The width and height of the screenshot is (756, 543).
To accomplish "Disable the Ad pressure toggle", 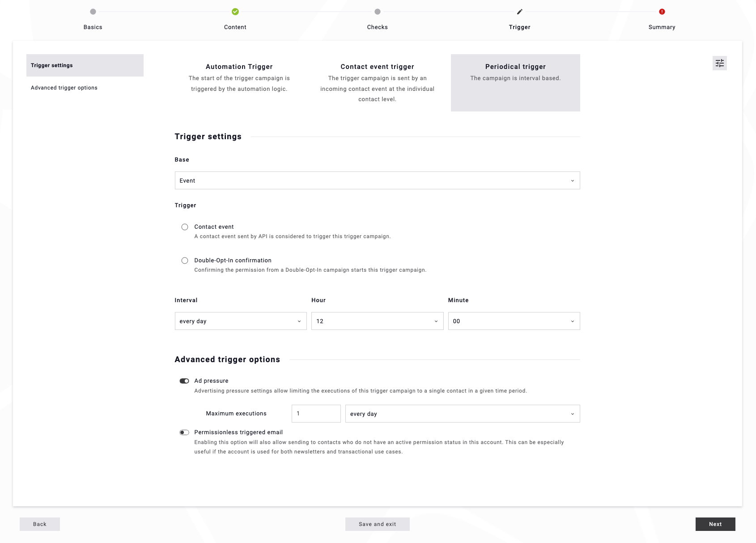I will pos(184,381).
